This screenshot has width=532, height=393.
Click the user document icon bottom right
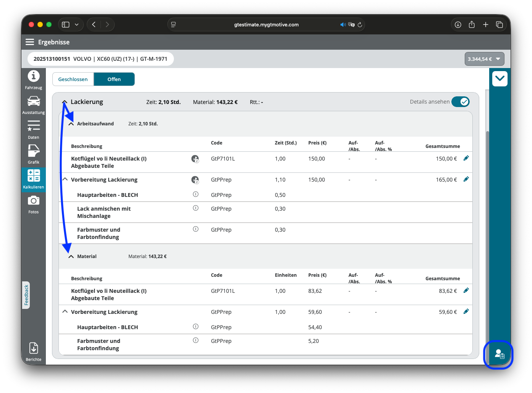[499, 354]
